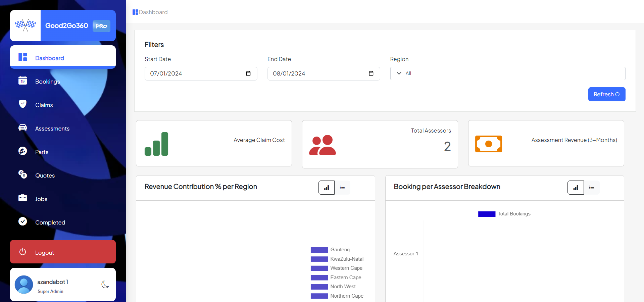
Task: Click the Assessments car icon
Action: [x=22, y=128]
